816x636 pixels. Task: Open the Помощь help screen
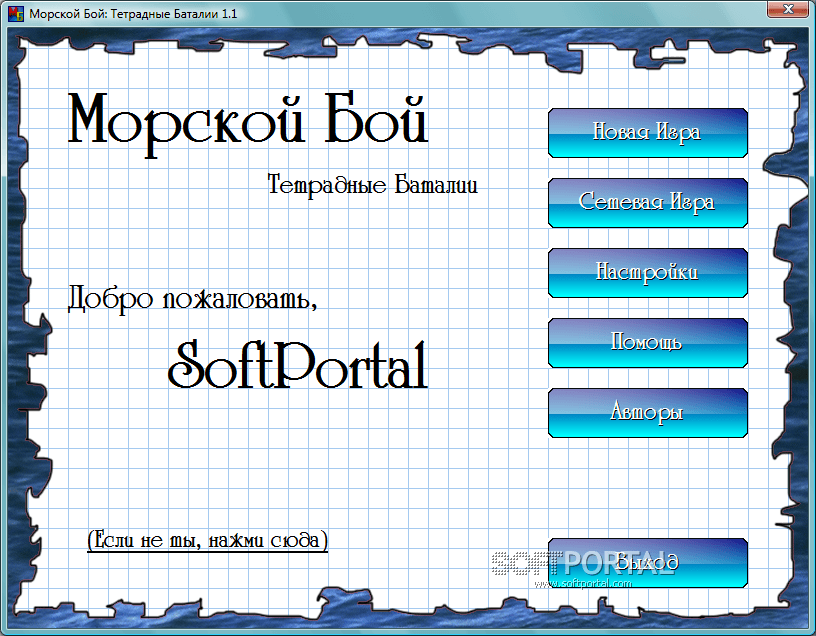tap(648, 343)
